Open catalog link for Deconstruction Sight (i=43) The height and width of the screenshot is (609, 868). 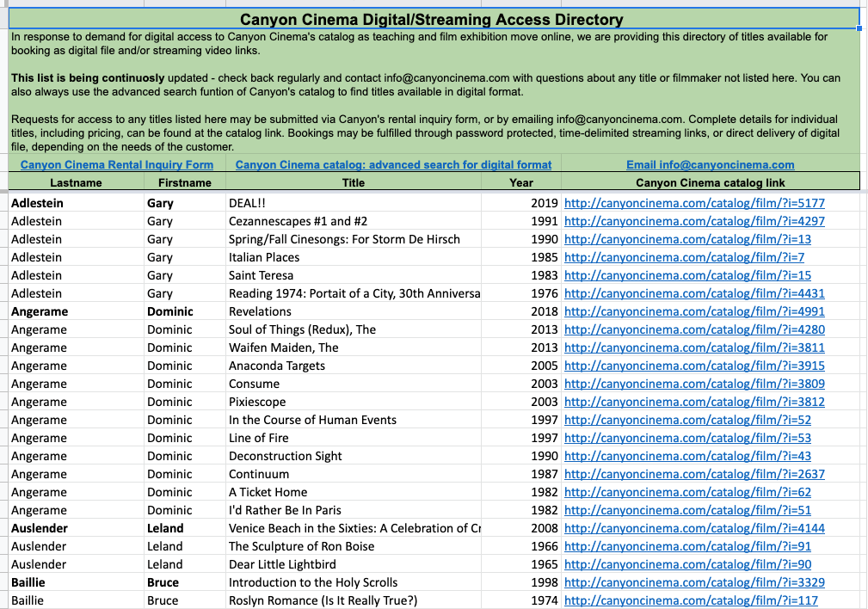click(x=687, y=456)
